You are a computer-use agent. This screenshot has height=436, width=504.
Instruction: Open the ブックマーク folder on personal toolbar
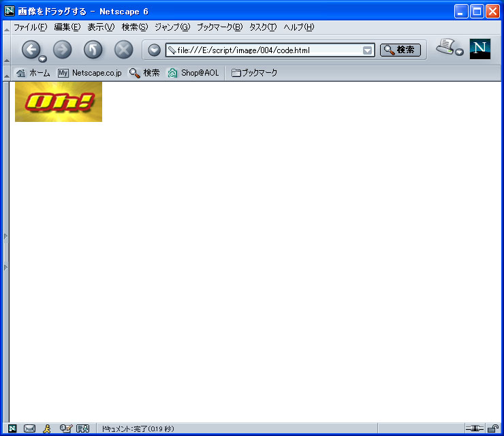coord(254,73)
